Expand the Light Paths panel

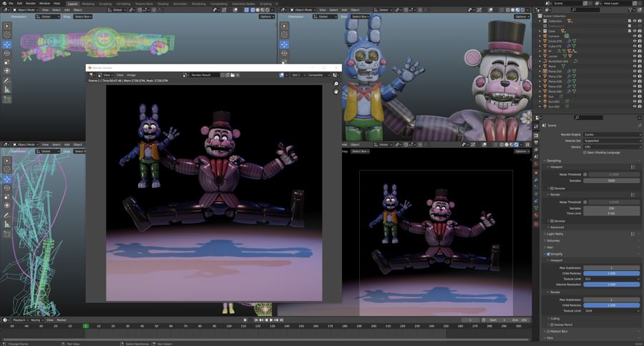[x=555, y=234]
